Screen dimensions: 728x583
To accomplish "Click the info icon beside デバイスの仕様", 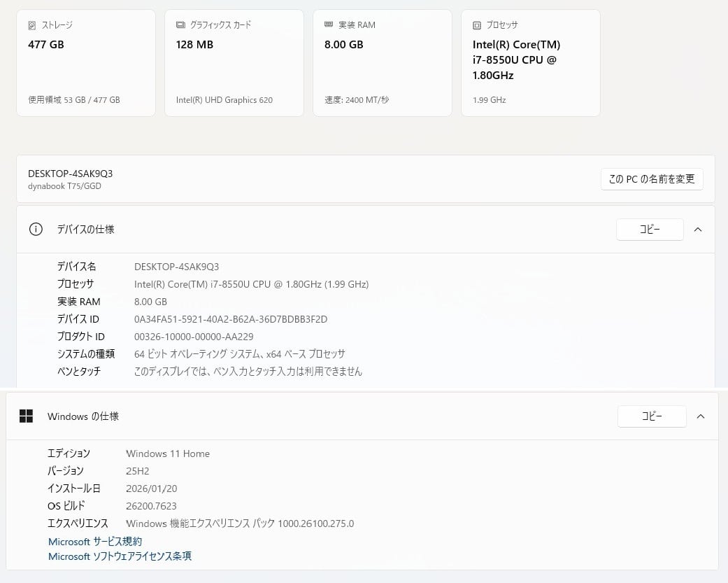I will coord(36,229).
